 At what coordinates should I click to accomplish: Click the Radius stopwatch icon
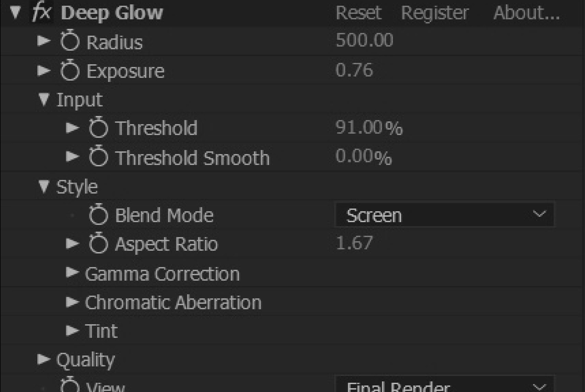68,41
